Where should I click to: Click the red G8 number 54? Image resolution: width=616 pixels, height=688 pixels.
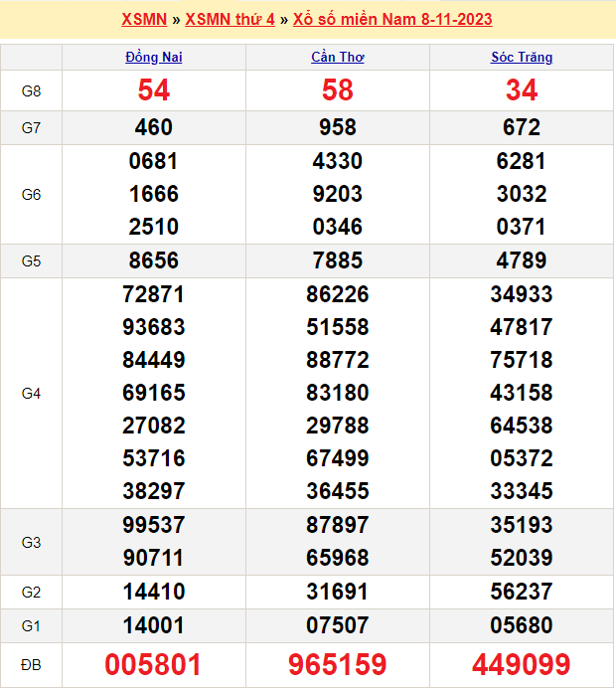pos(154,90)
